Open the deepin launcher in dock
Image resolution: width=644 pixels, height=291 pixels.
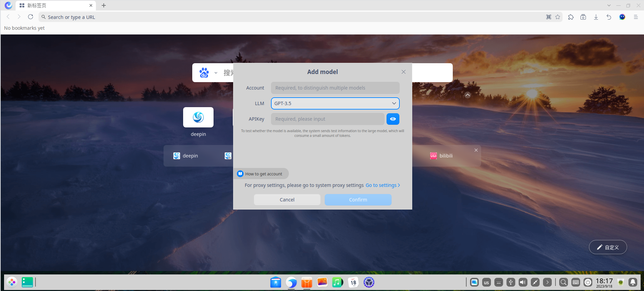point(12,282)
